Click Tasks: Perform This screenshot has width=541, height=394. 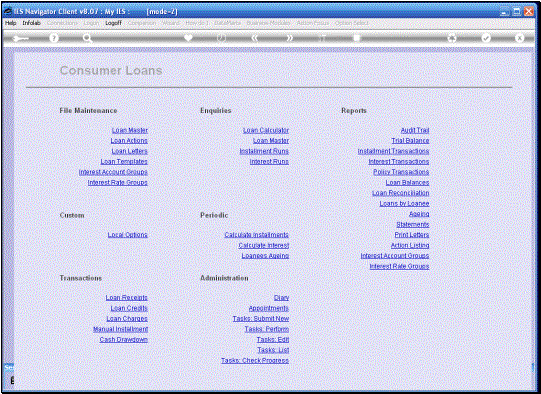[267, 329]
